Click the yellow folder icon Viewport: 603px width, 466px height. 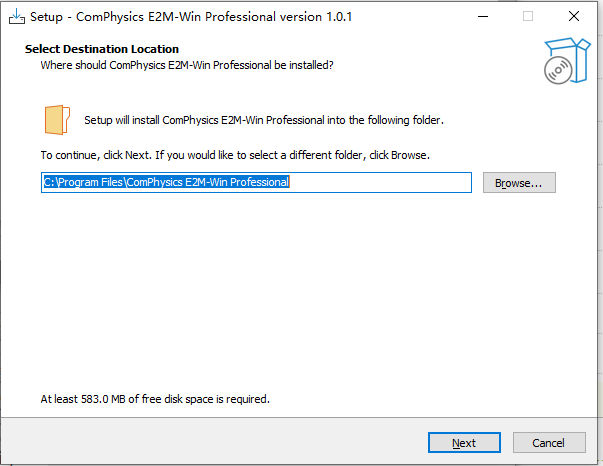click(57, 119)
